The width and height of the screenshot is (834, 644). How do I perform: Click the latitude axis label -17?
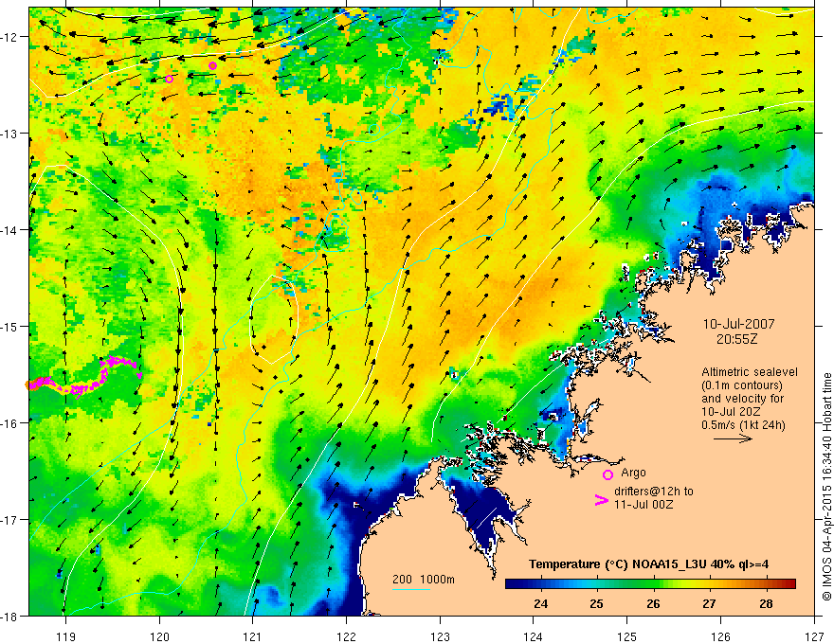click(x=10, y=519)
